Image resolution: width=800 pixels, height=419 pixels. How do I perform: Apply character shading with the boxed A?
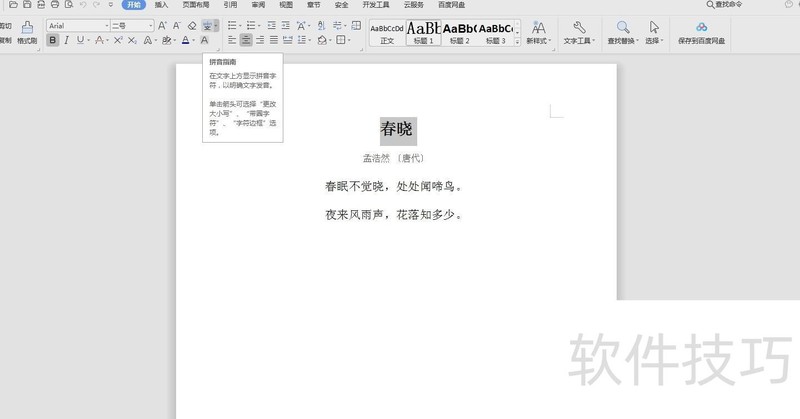click(x=205, y=40)
